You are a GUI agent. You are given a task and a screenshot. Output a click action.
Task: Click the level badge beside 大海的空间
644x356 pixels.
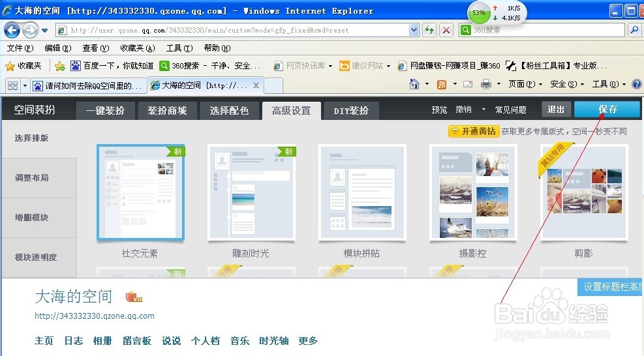coord(134,297)
